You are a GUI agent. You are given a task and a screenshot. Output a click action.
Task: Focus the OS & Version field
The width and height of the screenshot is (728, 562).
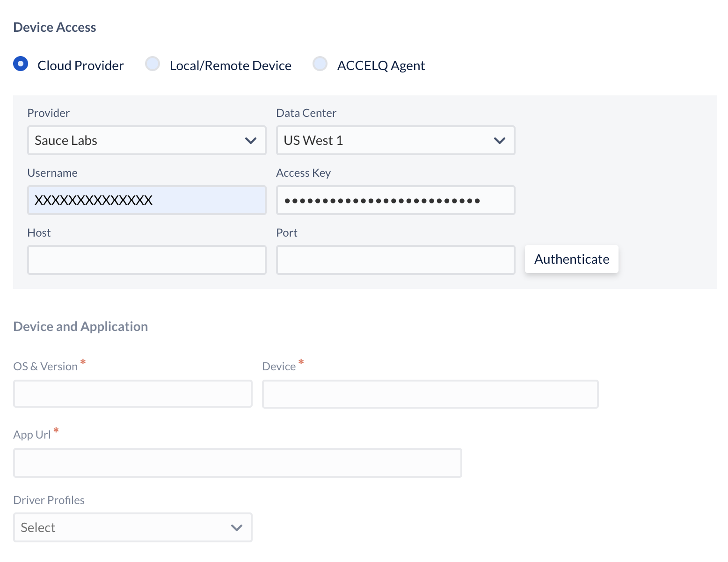click(x=133, y=394)
